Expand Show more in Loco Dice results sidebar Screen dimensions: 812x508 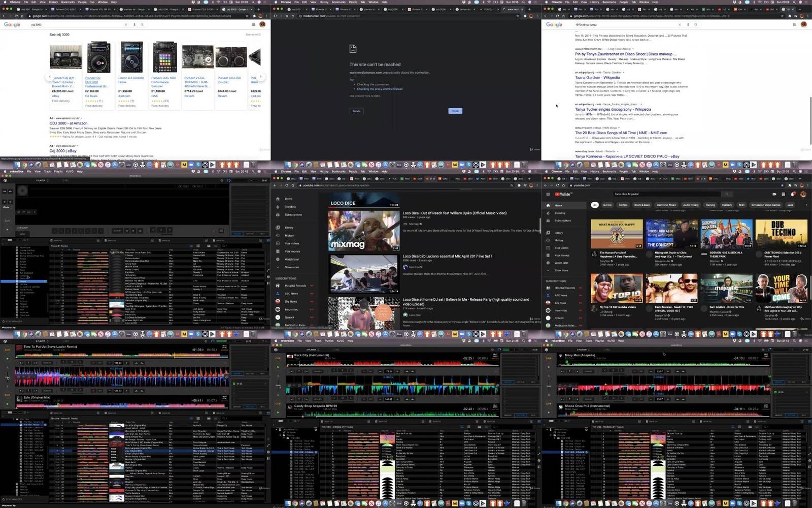(292, 267)
